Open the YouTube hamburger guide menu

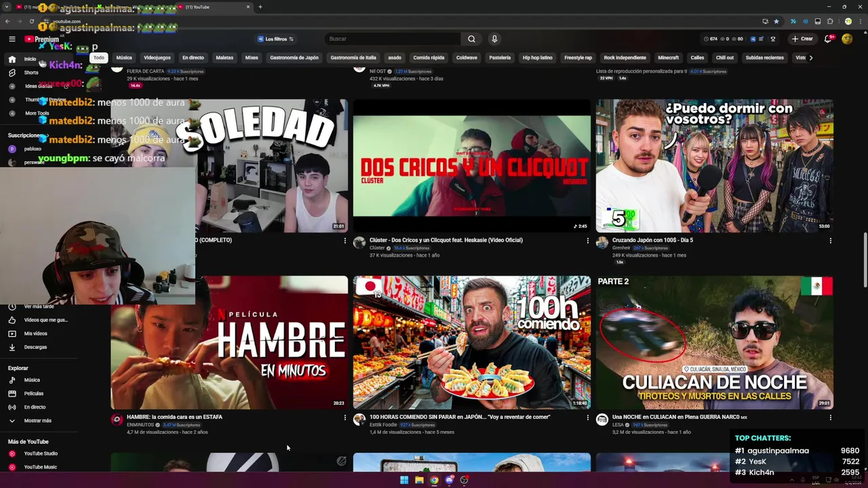12,39
